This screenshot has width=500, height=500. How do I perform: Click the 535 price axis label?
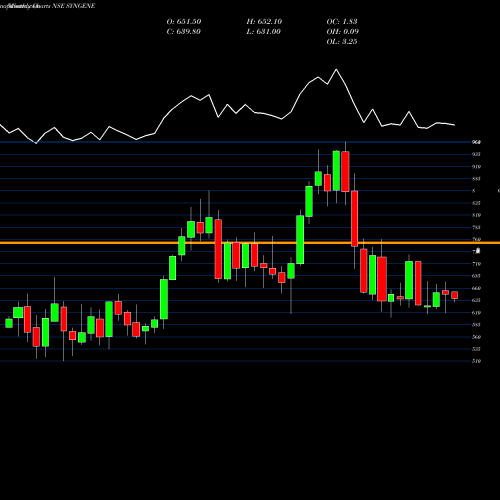(x=476, y=349)
